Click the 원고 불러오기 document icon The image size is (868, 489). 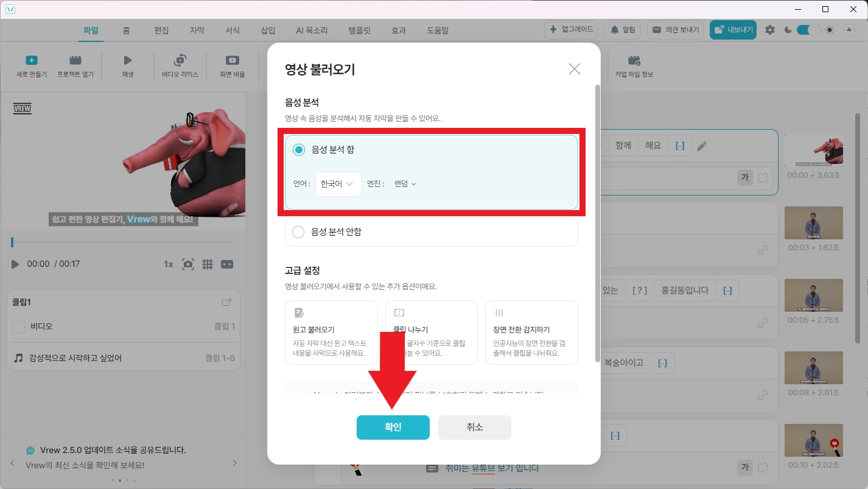click(x=299, y=313)
